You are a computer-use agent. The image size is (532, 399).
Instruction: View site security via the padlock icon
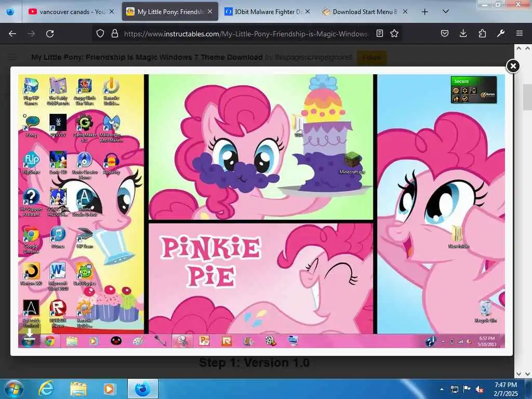pyautogui.click(x=115, y=33)
